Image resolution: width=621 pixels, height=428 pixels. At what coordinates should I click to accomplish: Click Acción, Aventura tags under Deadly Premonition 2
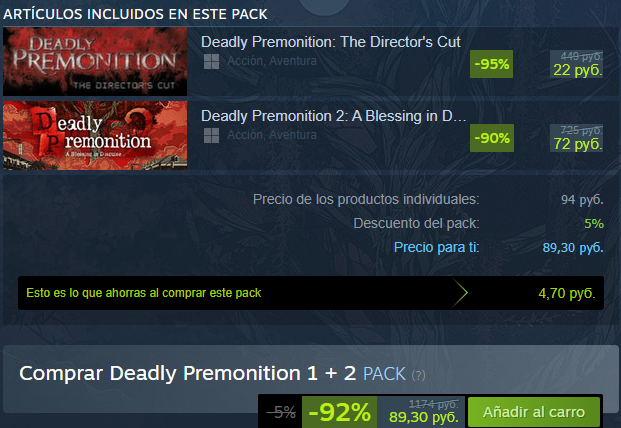click(x=272, y=135)
